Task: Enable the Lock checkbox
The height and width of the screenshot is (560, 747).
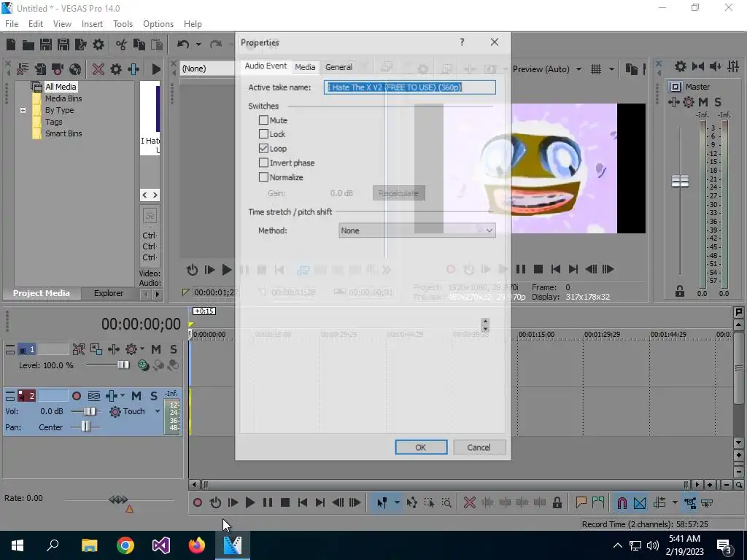Action: 263,134
